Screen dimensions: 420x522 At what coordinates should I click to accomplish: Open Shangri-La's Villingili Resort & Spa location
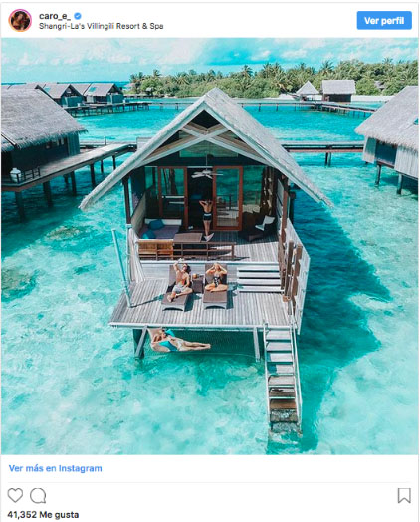(x=102, y=26)
